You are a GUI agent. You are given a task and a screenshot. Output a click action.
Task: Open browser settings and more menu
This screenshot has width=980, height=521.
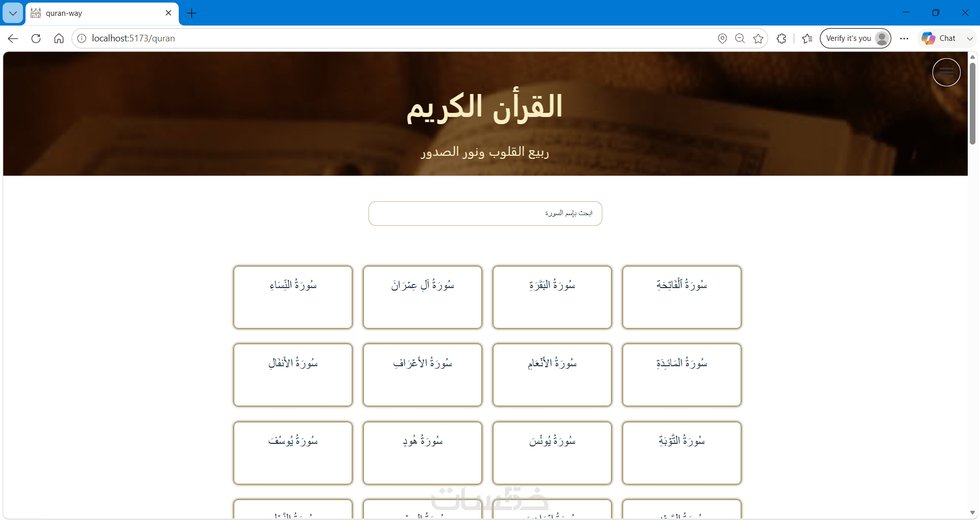pos(904,38)
